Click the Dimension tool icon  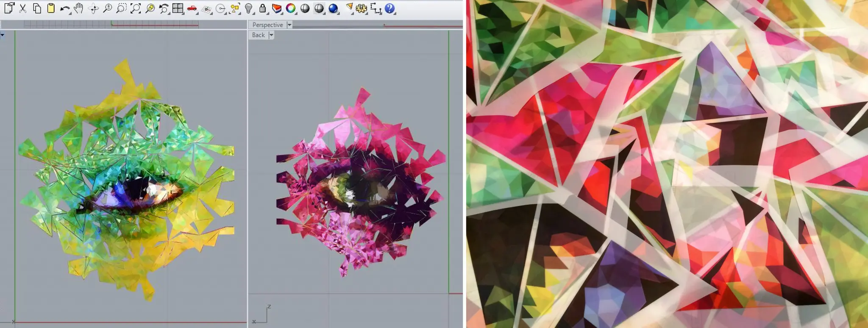pos(376,8)
